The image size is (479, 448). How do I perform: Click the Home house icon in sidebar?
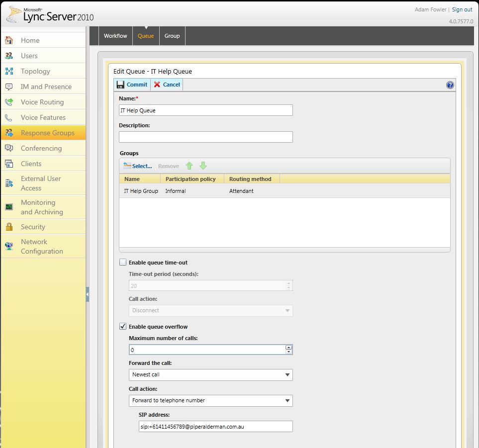(x=9, y=40)
